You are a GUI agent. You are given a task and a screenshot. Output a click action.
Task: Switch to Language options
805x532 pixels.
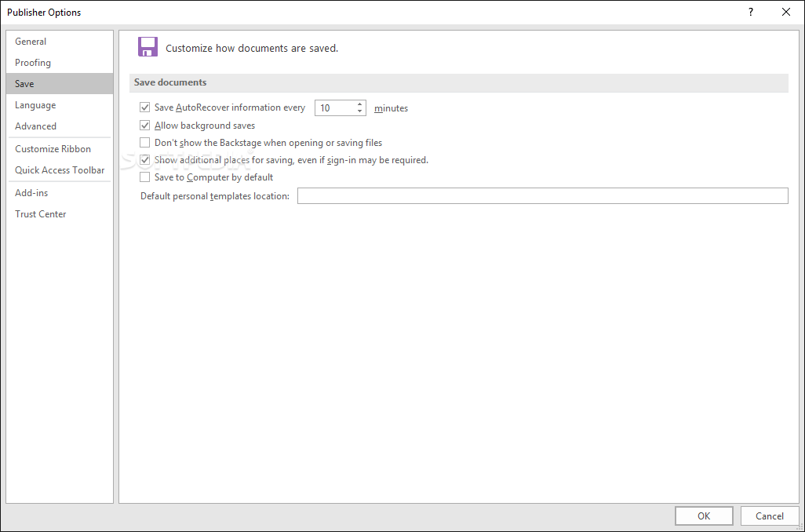[x=60, y=105]
